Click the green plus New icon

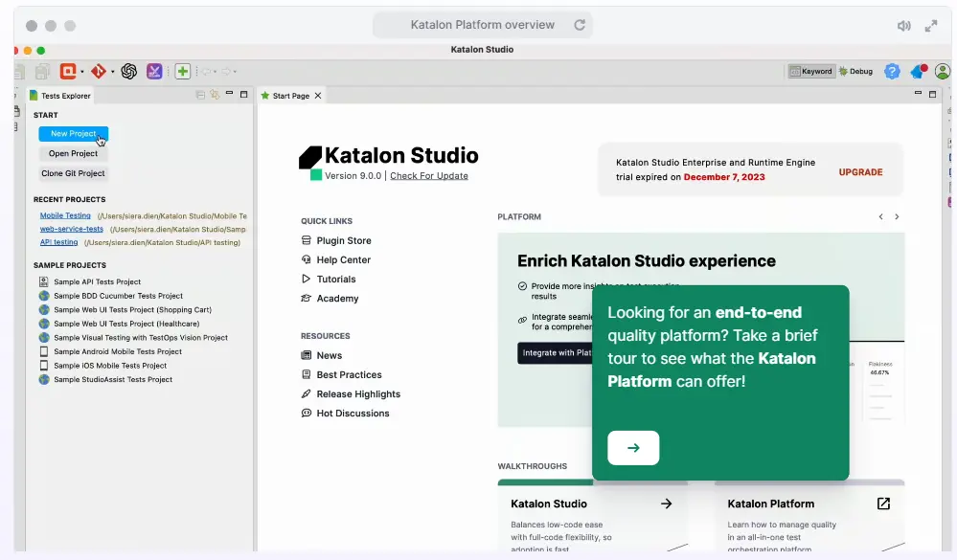tap(182, 72)
